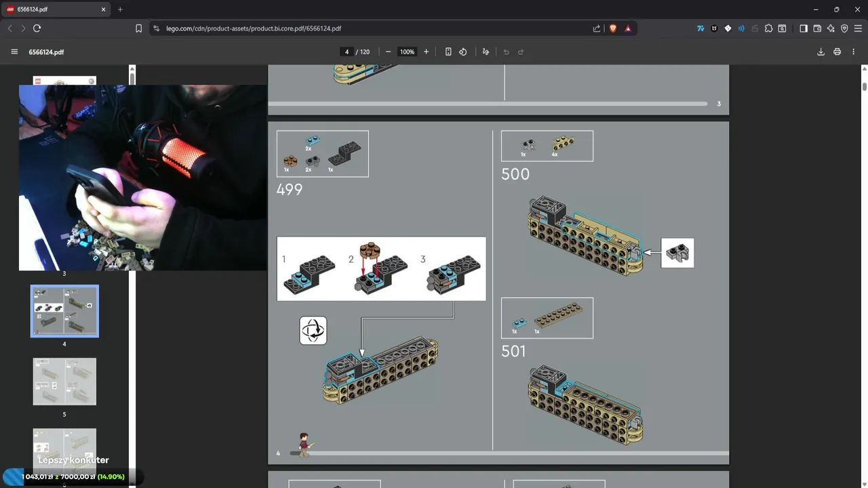
Task: Open Brave Leo AI sparkle icon
Action: 831,28
